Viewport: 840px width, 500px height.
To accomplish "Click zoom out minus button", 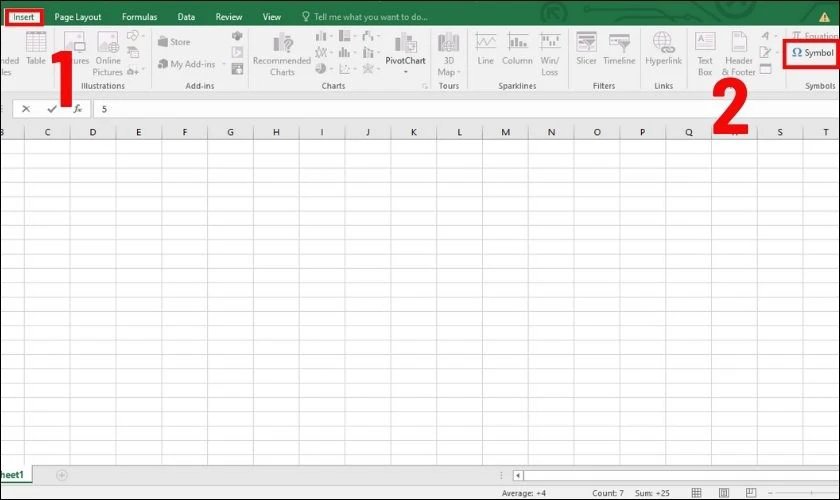I will 770,492.
